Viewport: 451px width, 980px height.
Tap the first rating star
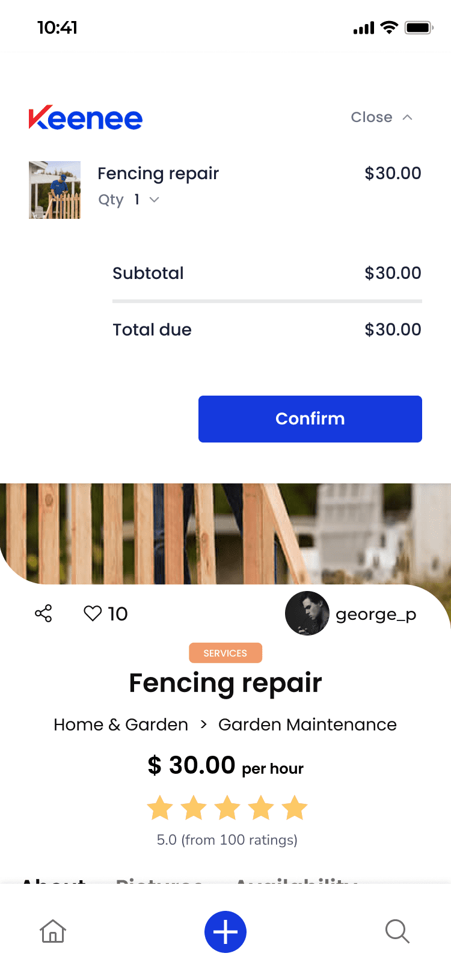click(160, 808)
